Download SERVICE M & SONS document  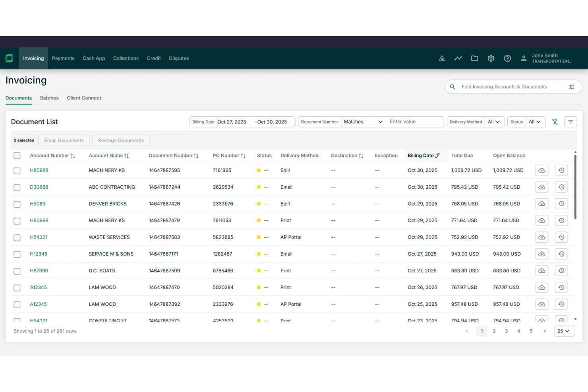coord(542,254)
